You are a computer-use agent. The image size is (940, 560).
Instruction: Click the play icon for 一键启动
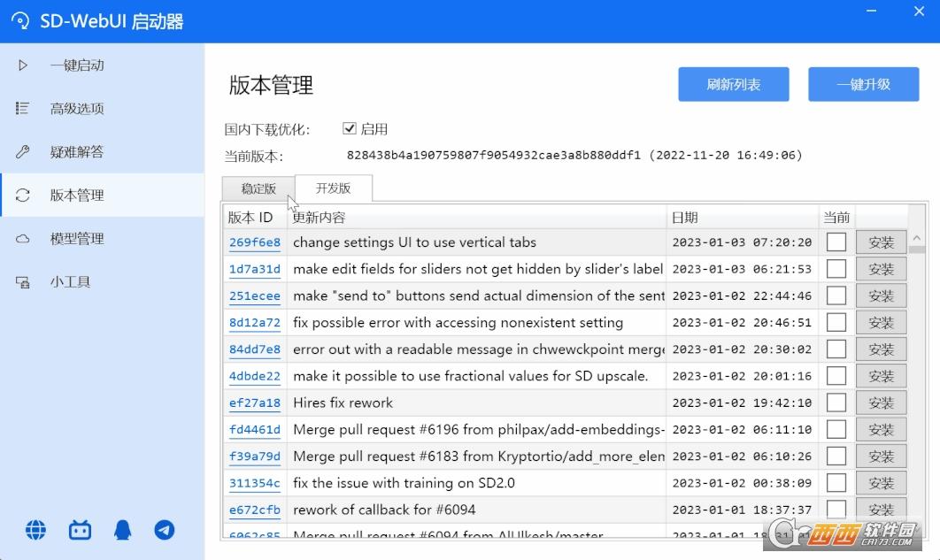23,65
